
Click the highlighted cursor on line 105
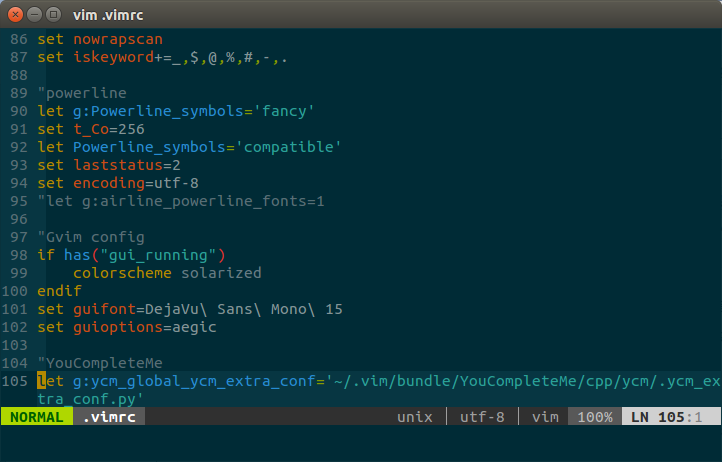pos(41,381)
